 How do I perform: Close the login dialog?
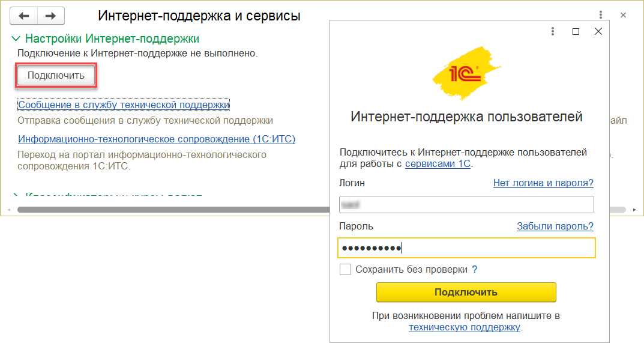coord(598,32)
